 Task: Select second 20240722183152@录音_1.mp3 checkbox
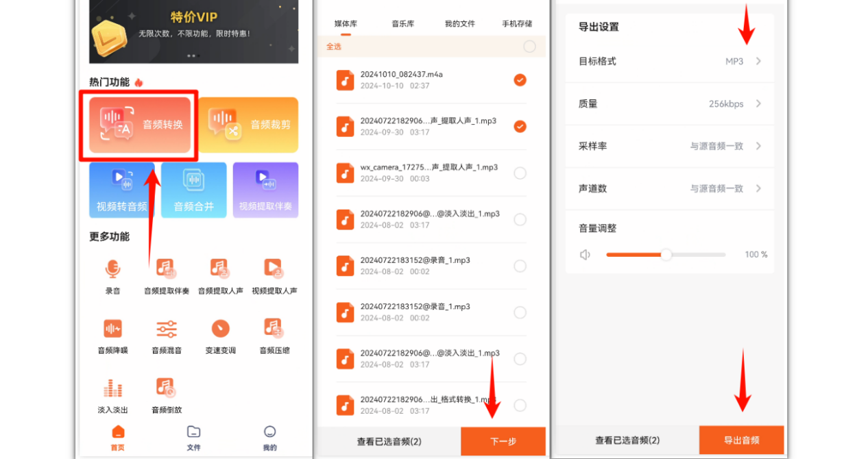tap(520, 312)
